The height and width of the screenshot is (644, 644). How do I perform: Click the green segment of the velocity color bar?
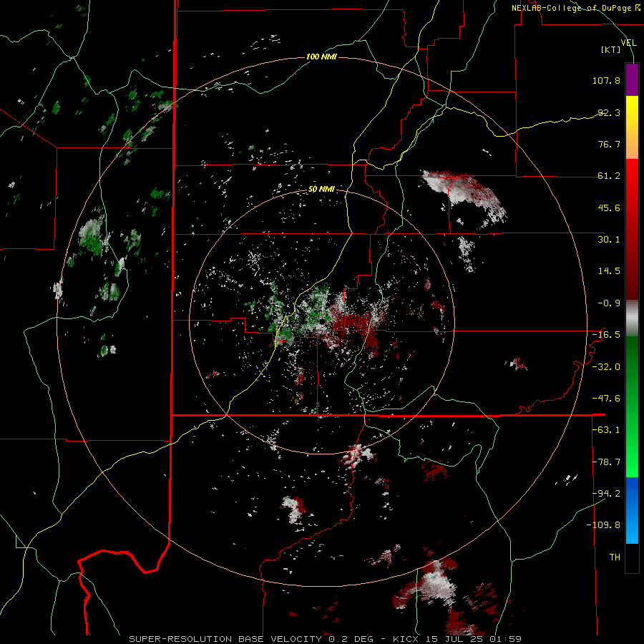tap(632, 406)
